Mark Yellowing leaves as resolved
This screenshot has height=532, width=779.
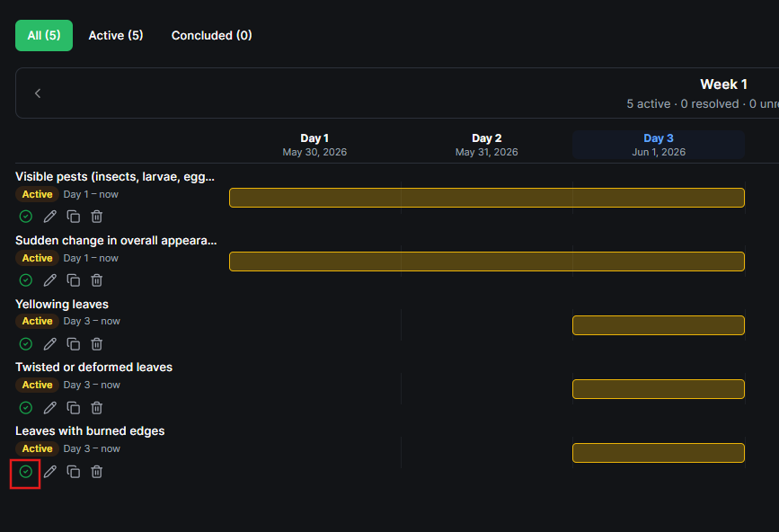[x=26, y=344]
